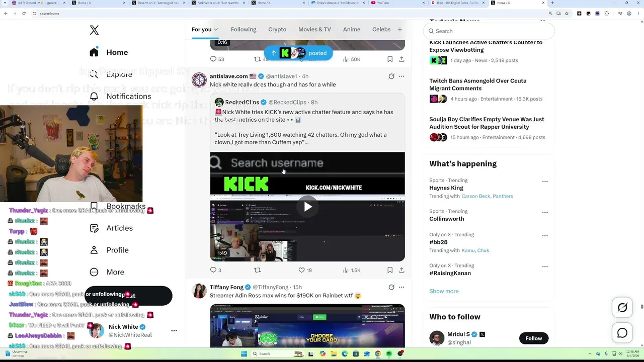Screen dimensions: 644x362
Task: Open more options for Haynes King trend
Action: (545, 182)
